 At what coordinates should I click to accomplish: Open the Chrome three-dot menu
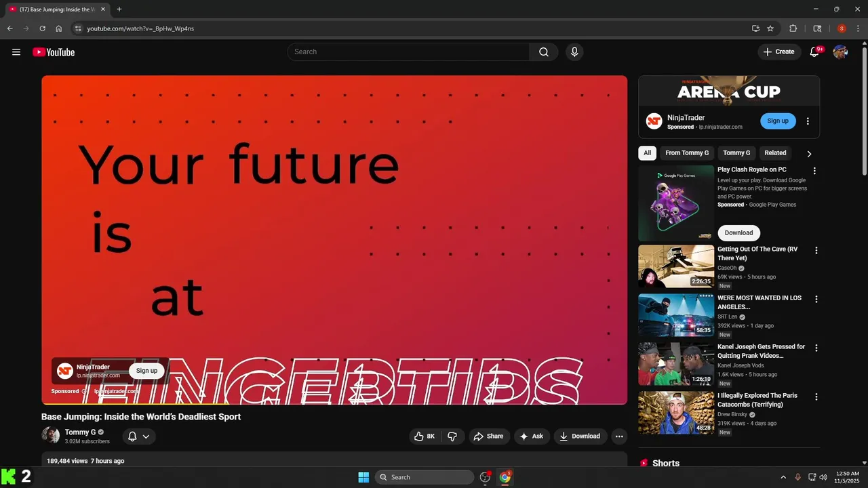pyautogui.click(x=859, y=28)
